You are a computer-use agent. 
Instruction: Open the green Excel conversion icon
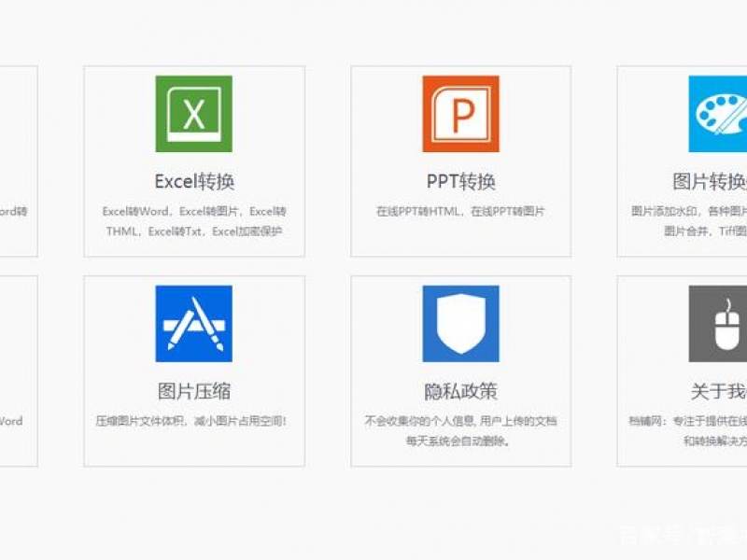click(194, 114)
